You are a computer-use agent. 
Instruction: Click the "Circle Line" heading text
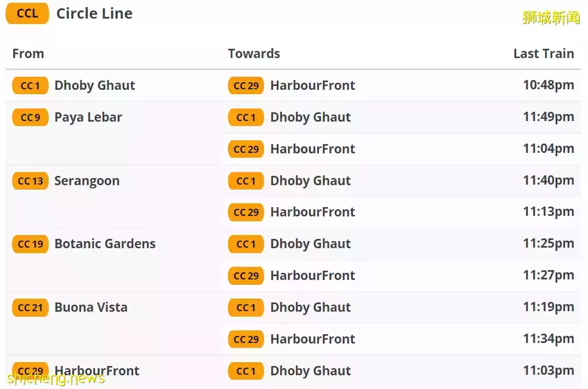(x=94, y=14)
